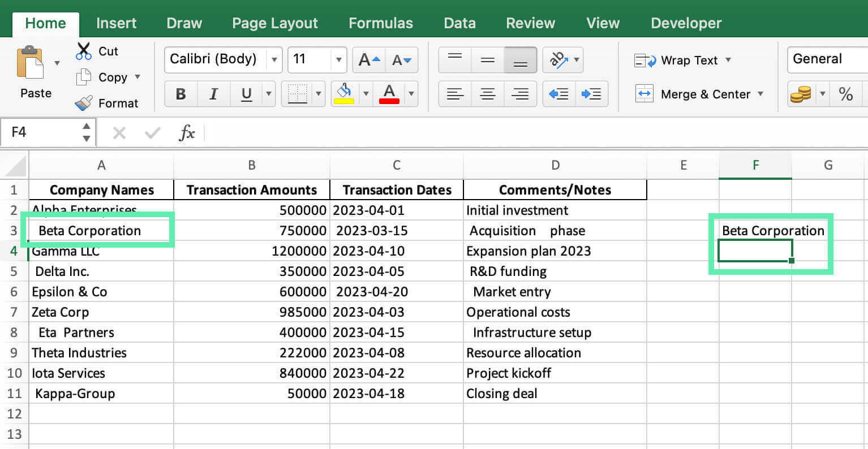Click the Copy pages icon
This screenshot has width=868, height=449.
pos(84,77)
